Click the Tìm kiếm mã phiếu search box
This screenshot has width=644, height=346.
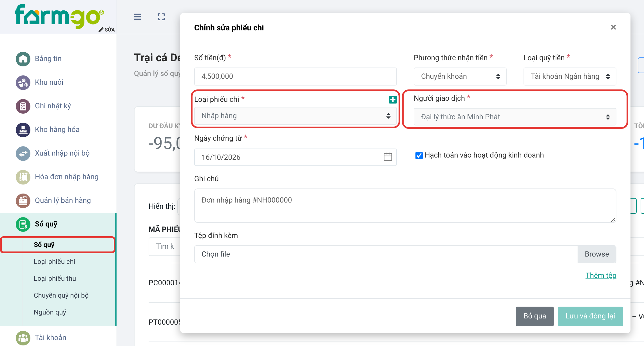(165, 246)
